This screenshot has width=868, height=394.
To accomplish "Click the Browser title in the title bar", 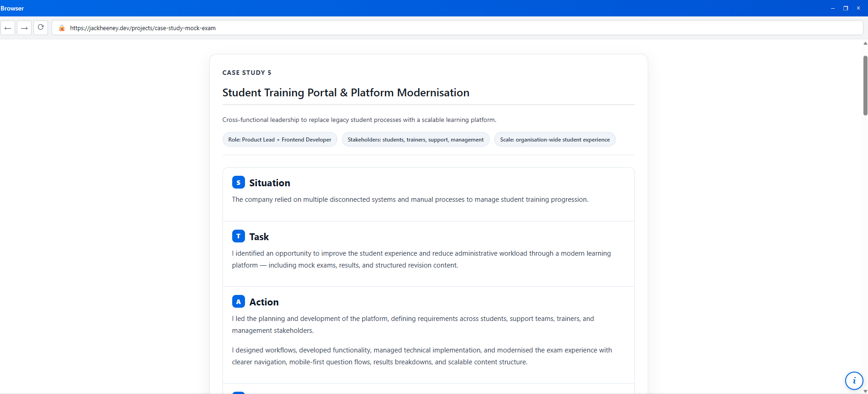I will [x=12, y=8].
